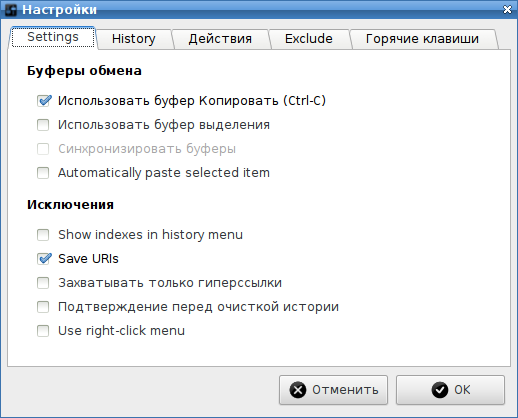Image resolution: width=518 pixels, height=418 pixels.
Task: Click the application icon in title bar
Action: pyautogui.click(x=11, y=10)
